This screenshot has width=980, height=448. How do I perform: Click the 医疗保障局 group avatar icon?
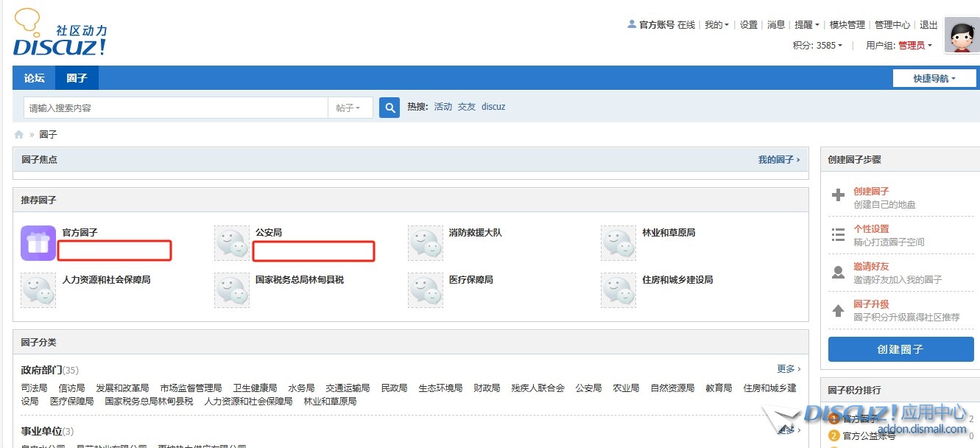coord(426,290)
